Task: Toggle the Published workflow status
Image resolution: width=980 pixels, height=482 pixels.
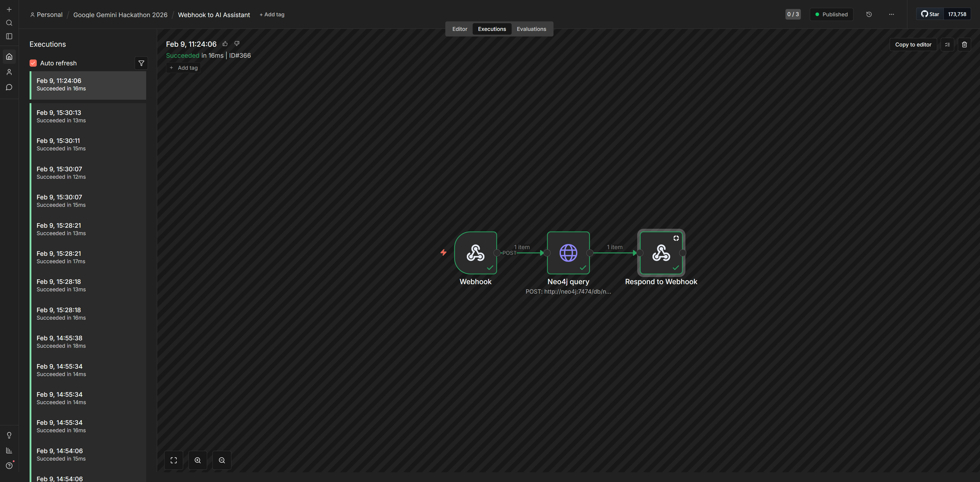Action: click(x=831, y=15)
